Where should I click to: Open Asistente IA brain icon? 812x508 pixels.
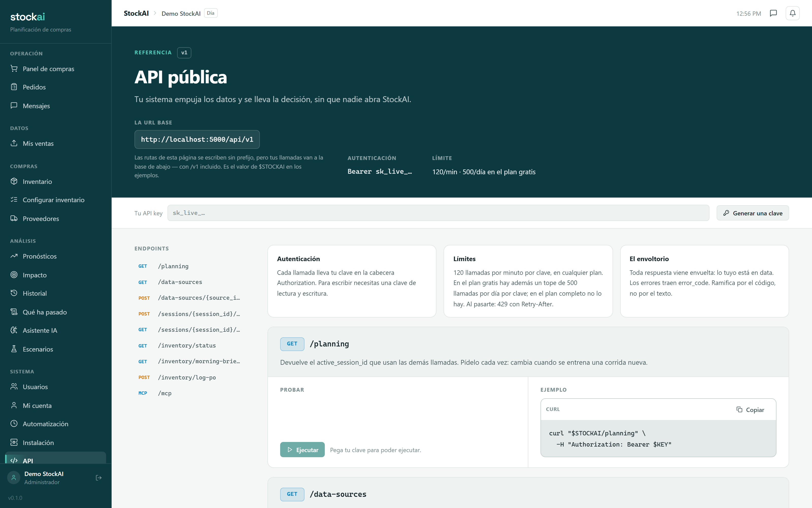14,330
